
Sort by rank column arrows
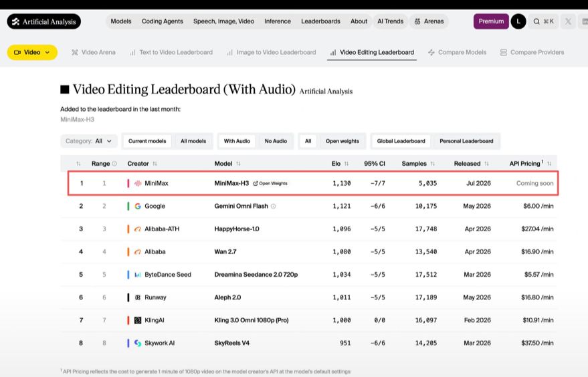point(78,164)
